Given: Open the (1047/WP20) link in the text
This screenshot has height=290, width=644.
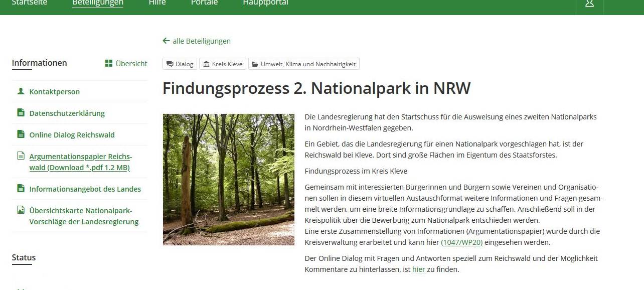Looking at the screenshot, I should [x=461, y=242].
